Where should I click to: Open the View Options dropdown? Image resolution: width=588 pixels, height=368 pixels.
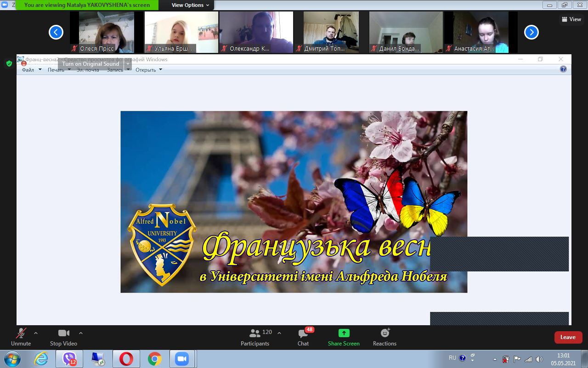point(190,5)
